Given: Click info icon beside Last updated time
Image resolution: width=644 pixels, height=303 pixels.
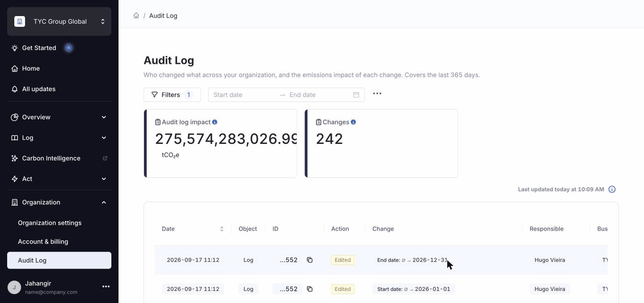Looking at the screenshot, I should 612,189.
